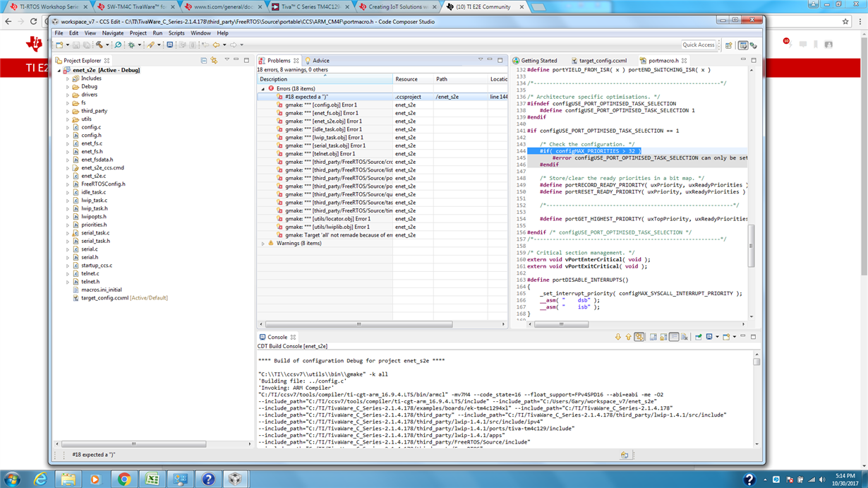Open the Project menu
The image size is (868, 488).
tap(138, 33)
